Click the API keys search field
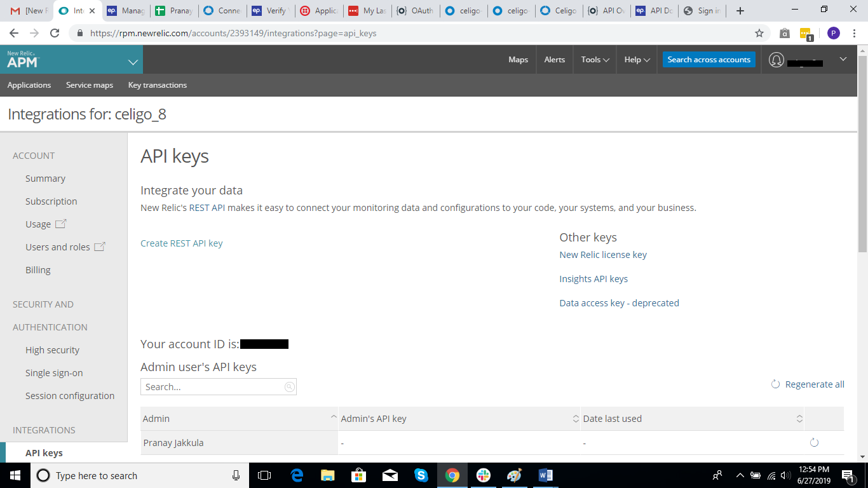 219,386
